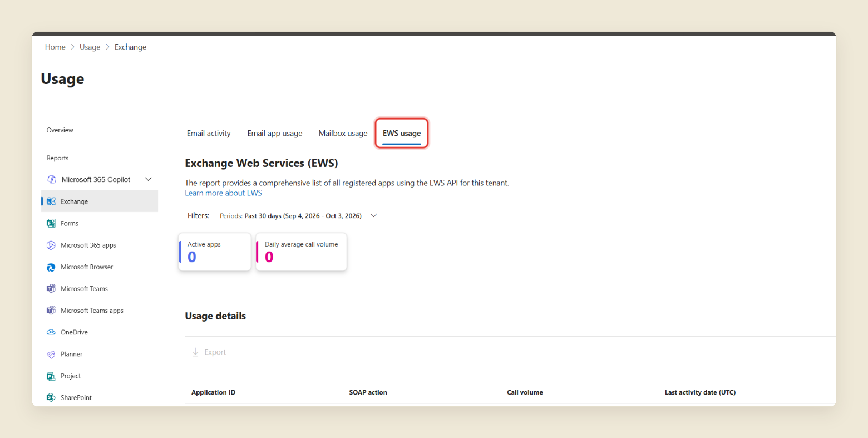868x438 pixels.
Task: Open the Overview sidebar item
Action: [60, 130]
